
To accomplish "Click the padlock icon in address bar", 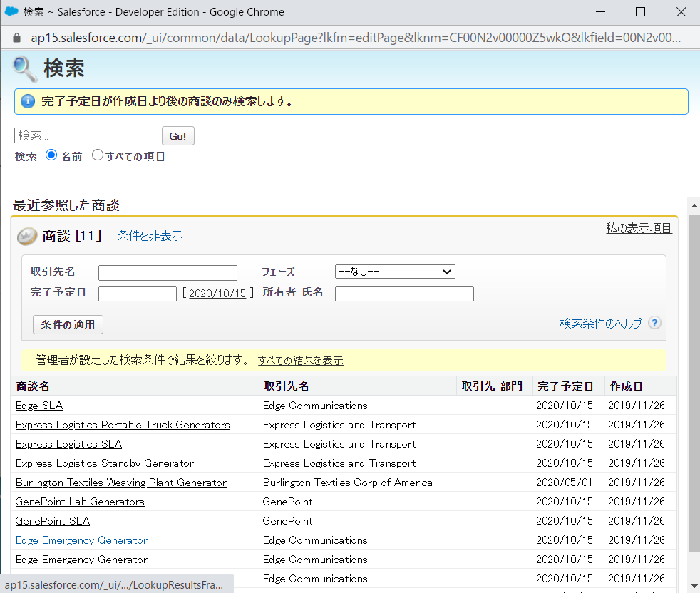I will (16, 38).
